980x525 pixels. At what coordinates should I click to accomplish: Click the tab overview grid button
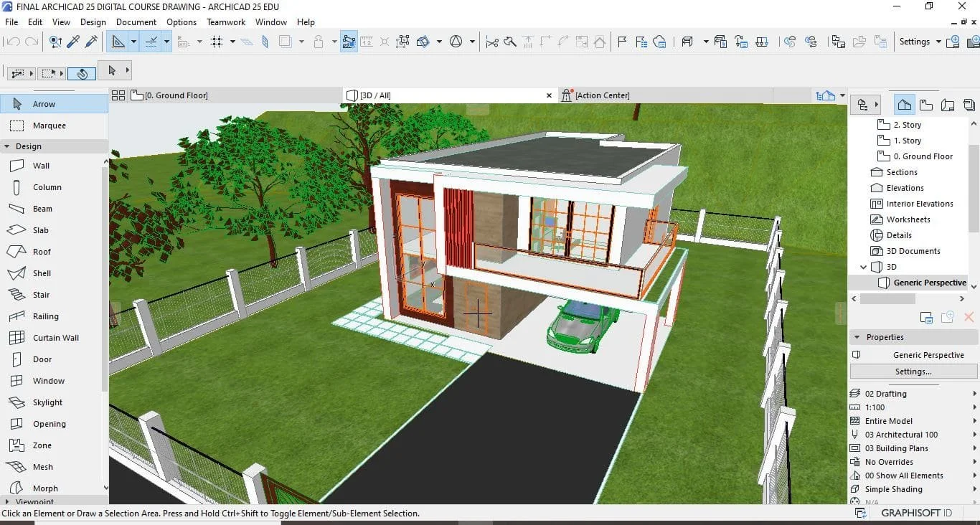(x=118, y=95)
